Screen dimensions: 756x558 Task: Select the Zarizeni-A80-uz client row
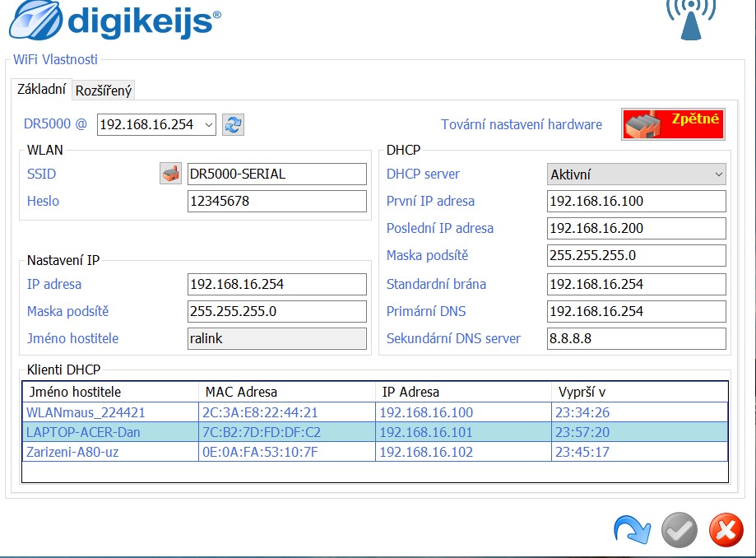tap(110, 452)
